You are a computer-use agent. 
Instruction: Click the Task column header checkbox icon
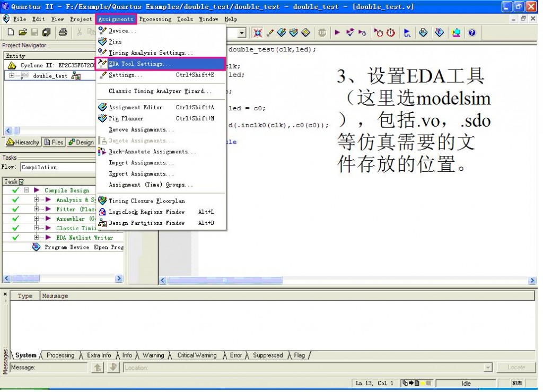(x=22, y=183)
